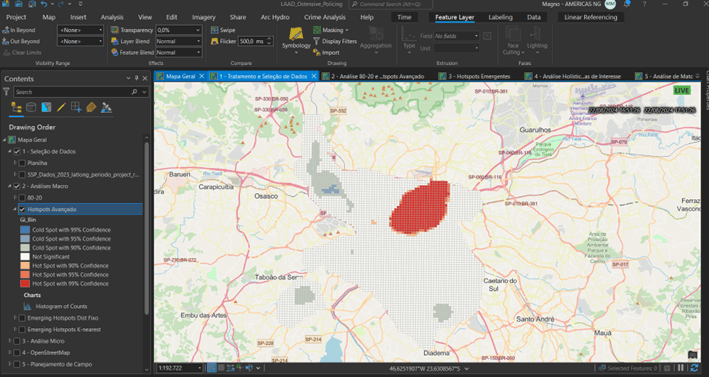Open the Histogram of Counts chart

coord(61,306)
